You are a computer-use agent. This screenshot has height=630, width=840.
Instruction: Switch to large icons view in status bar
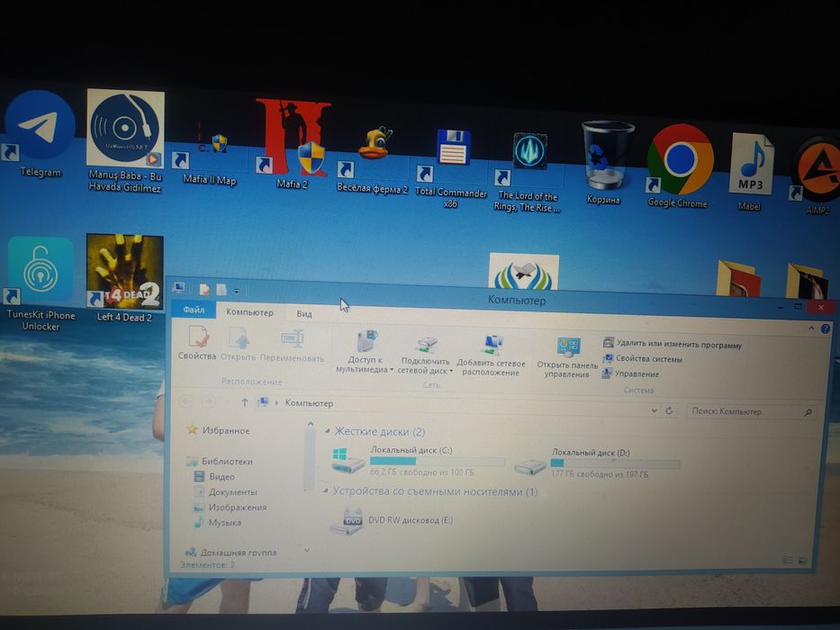pyautogui.click(x=802, y=561)
